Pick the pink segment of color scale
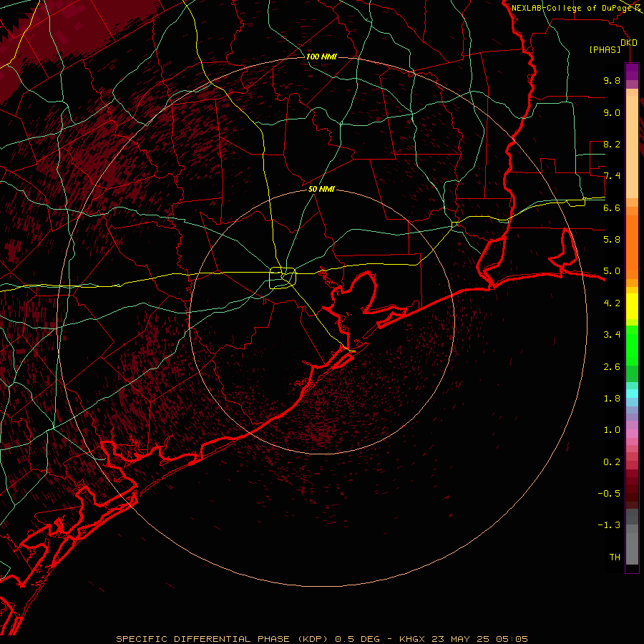The height and width of the screenshot is (644, 644). tap(632, 434)
